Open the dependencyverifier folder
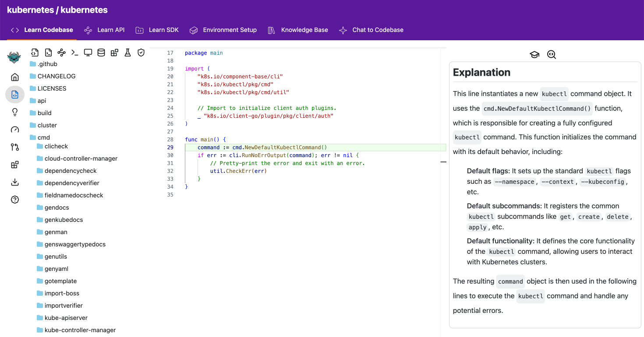 (x=68, y=183)
